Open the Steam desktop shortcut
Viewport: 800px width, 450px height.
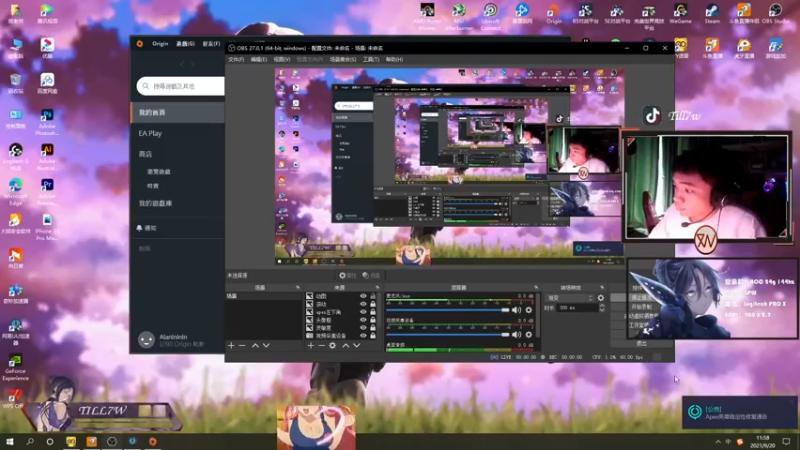coord(712,14)
